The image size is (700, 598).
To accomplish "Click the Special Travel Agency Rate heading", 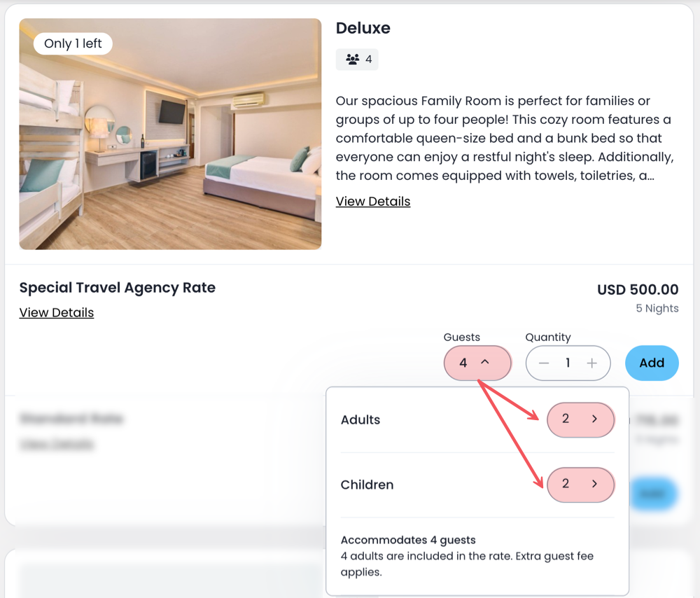I will tap(117, 288).
